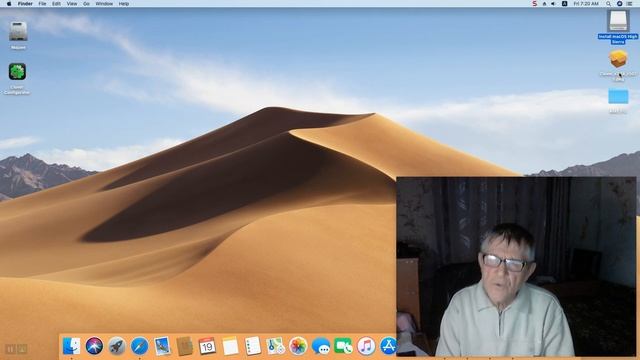Open the input source A menu icon
Screen dimensions: 640x360
coord(564,4)
